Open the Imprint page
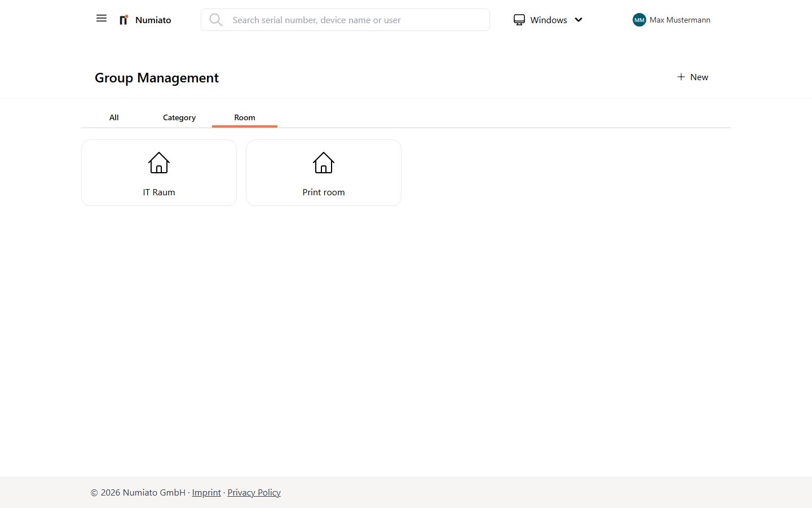The image size is (812, 508). click(x=206, y=492)
